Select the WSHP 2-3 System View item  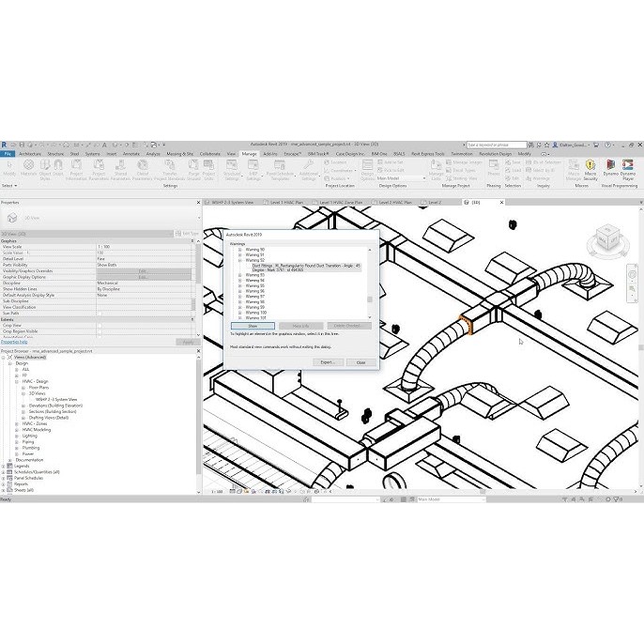pyautogui.click(x=56, y=399)
